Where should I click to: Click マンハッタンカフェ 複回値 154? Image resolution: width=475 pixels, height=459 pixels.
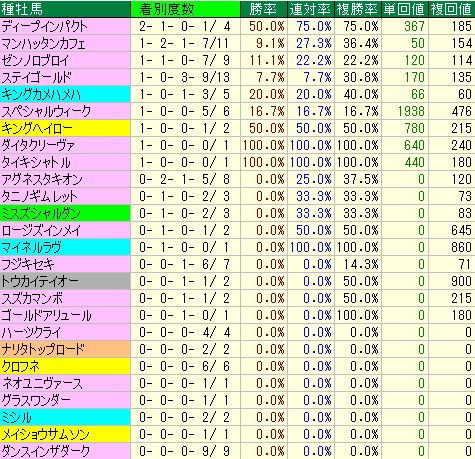pyautogui.click(x=461, y=43)
